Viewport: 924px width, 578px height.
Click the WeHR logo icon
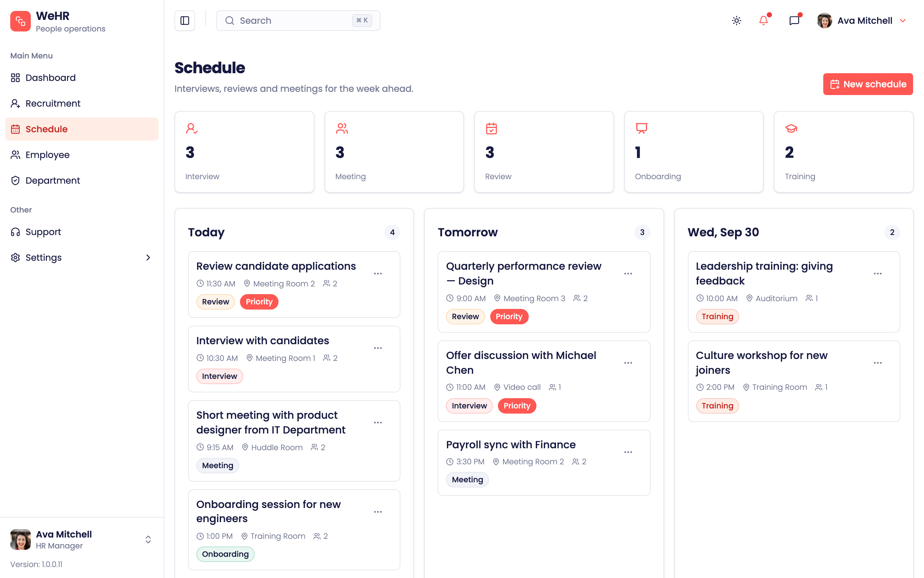(x=21, y=21)
